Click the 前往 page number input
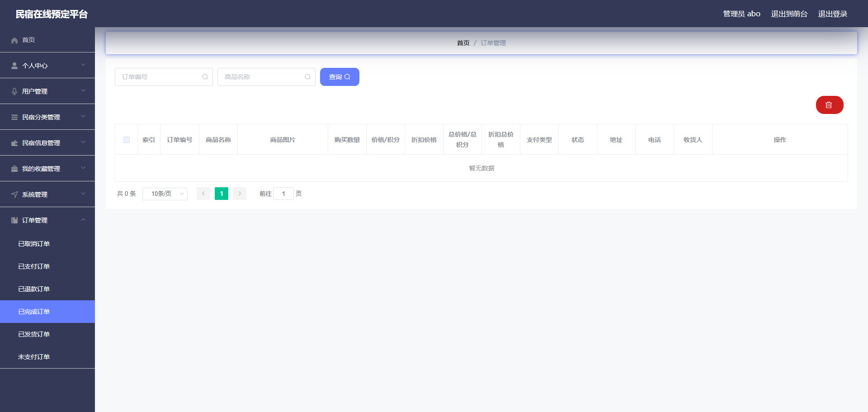This screenshot has width=868, height=412. tap(283, 194)
